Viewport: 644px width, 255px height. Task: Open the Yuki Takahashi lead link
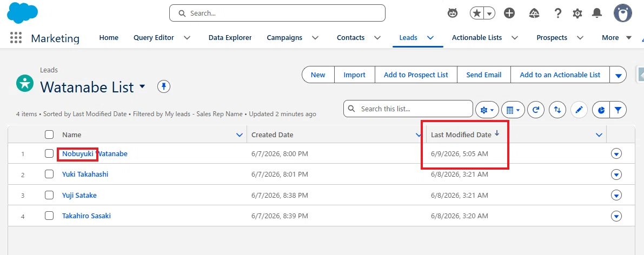pyautogui.click(x=85, y=174)
